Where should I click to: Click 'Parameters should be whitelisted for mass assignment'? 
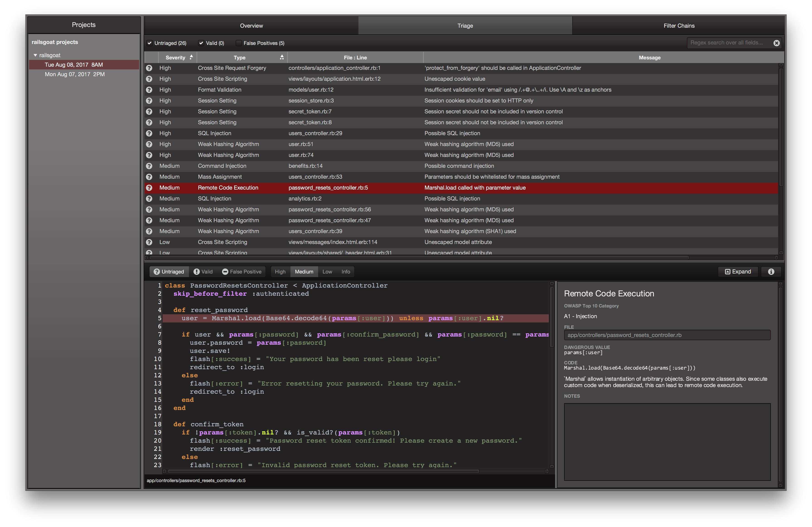pyautogui.click(x=492, y=177)
